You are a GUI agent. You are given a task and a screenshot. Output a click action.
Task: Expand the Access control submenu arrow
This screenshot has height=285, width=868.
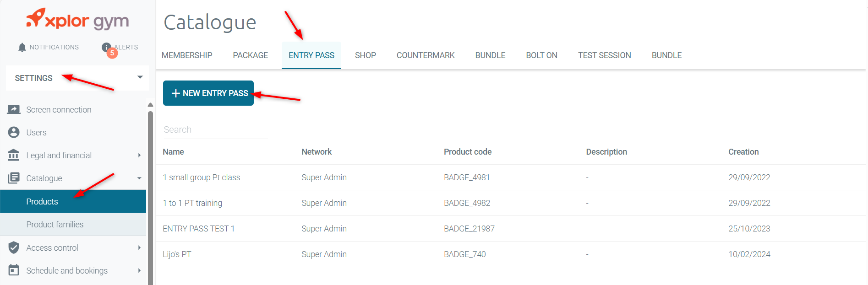point(139,248)
